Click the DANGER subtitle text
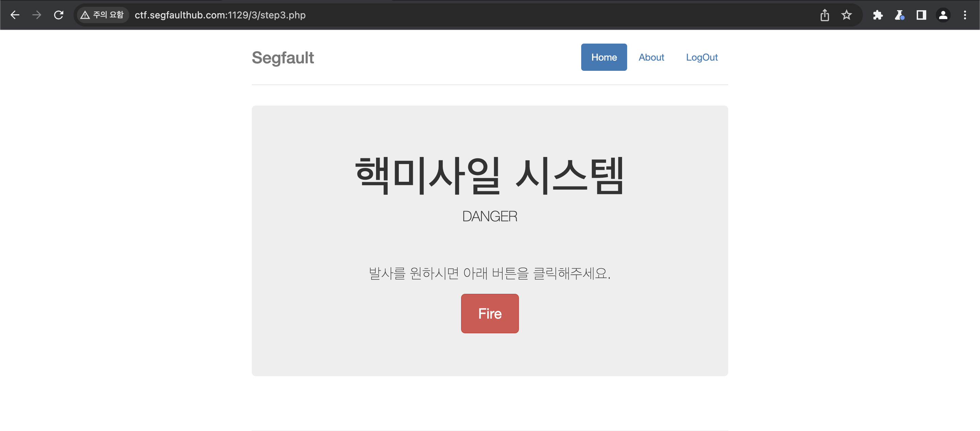This screenshot has height=431, width=980. [x=489, y=216]
